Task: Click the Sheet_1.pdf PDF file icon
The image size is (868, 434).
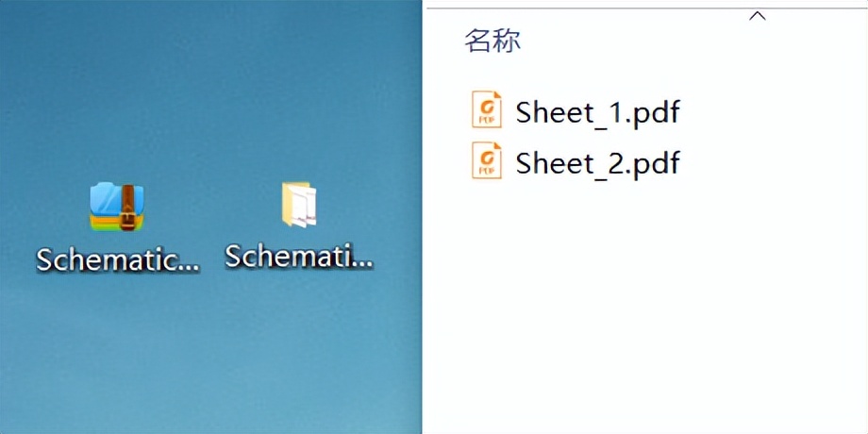Action: click(487, 110)
